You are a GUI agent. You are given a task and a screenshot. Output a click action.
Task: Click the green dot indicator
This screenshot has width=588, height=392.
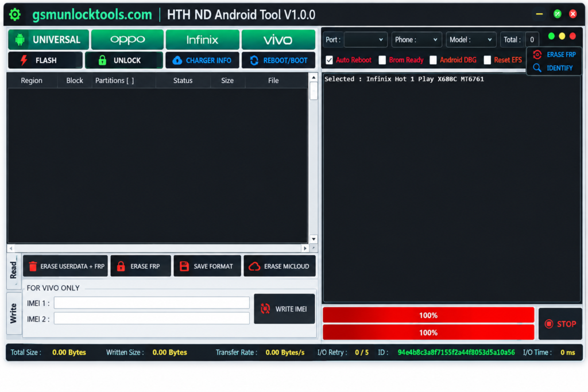point(551,36)
